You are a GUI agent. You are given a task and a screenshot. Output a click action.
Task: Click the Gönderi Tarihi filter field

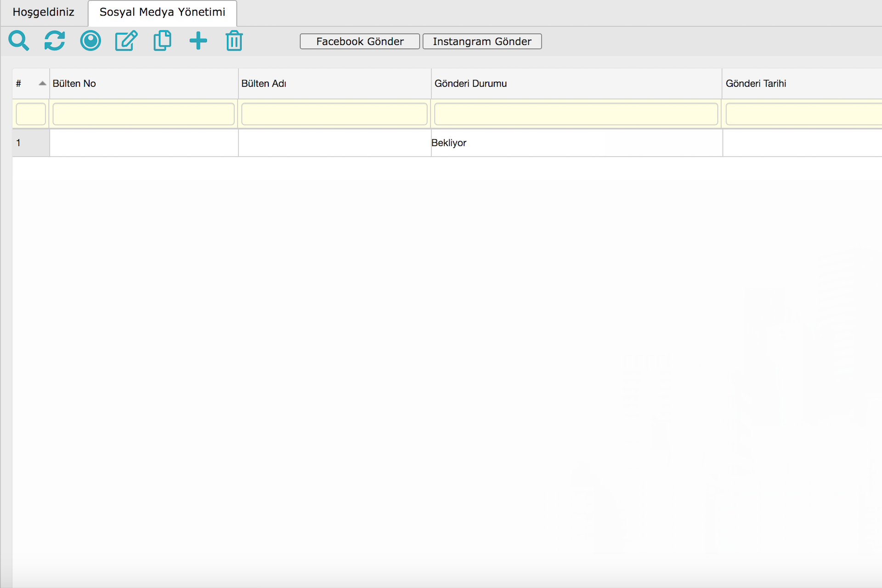(x=803, y=114)
